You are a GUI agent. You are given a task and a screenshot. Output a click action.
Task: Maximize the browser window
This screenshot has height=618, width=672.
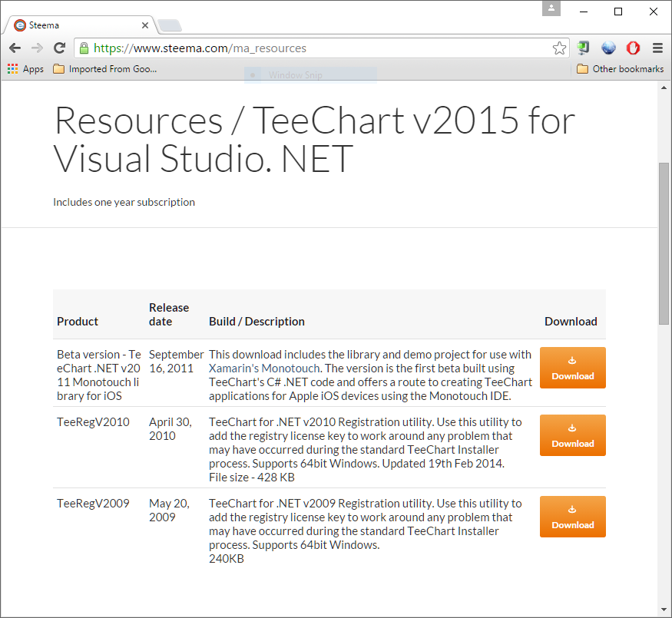(x=618, y=12)
